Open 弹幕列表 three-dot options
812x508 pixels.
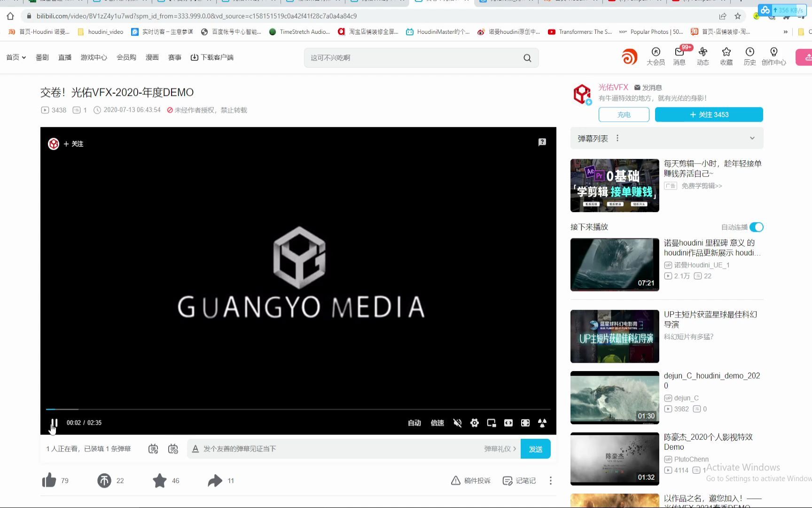[x=617, y=138]
